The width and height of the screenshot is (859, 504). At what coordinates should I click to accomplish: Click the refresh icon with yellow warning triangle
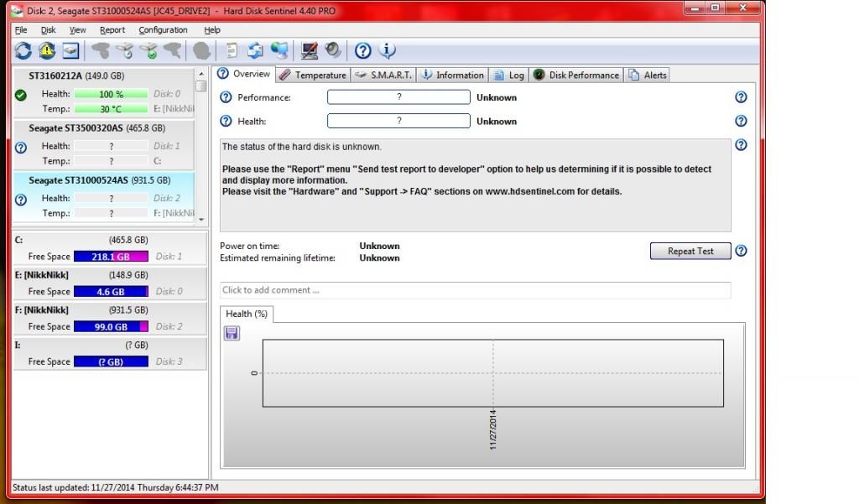(47, 51)
